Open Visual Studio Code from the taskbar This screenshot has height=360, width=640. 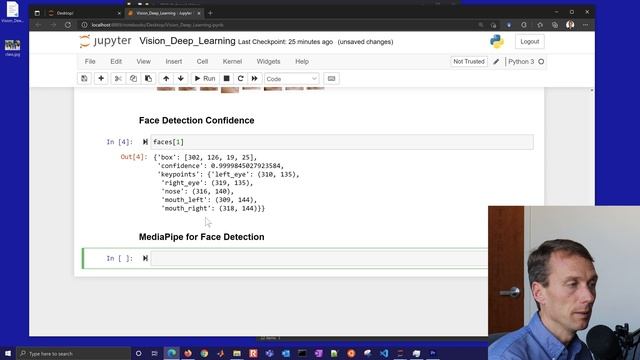pyautogui.click(x=384, y=353)
